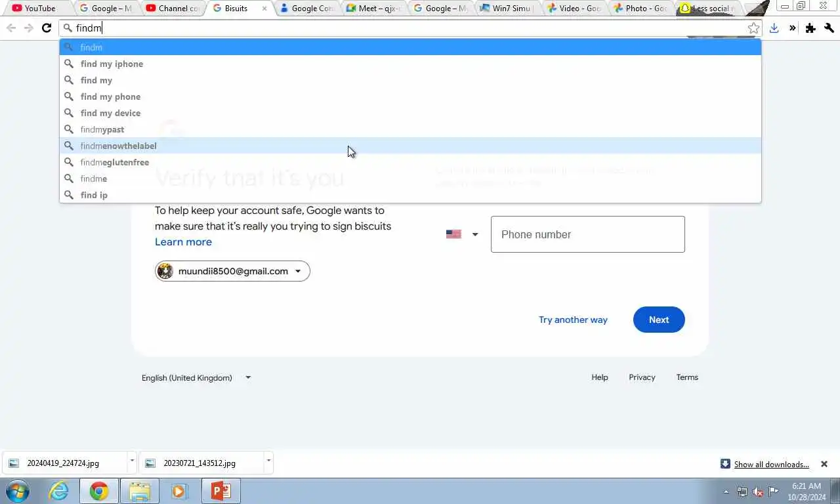
Task: Open the extensions puzzle-piece icon
Action: click(810, 28)
